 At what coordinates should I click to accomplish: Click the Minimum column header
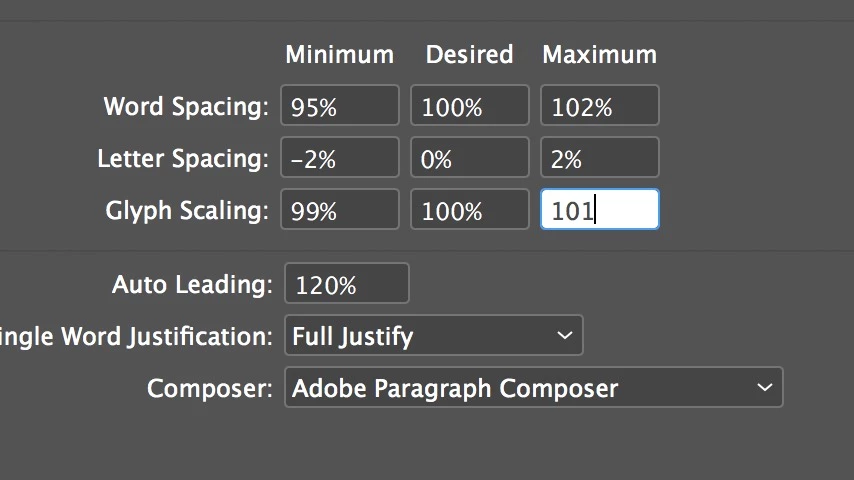click(x=339, y=55)
